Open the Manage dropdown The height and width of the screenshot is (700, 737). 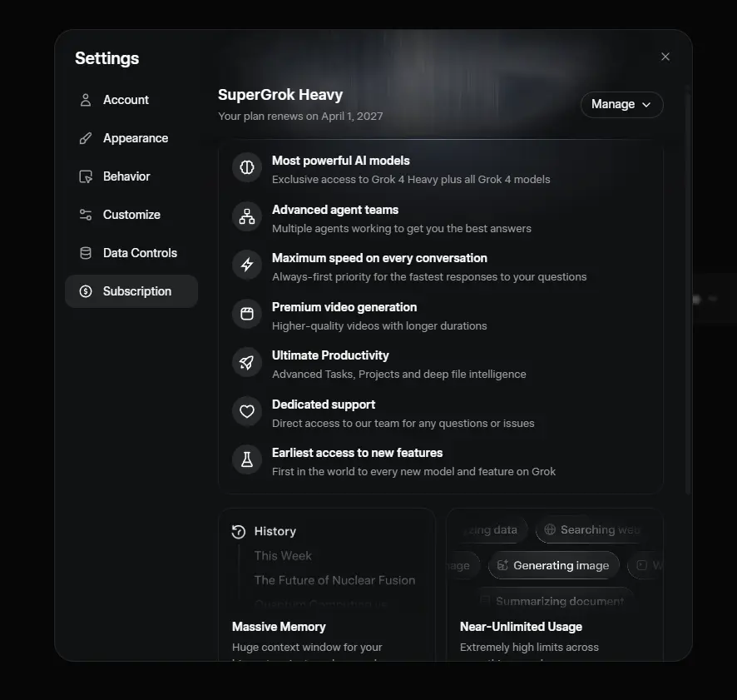click(x=622, y=104)
